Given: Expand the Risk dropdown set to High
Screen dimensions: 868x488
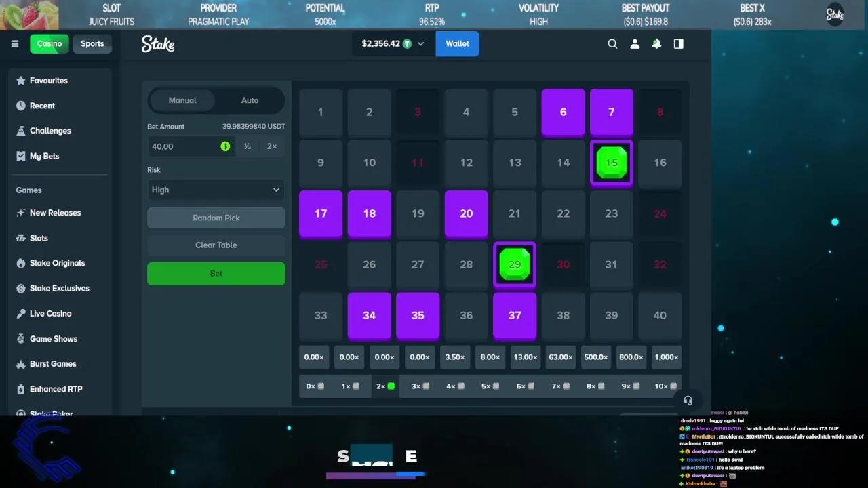Looking at the screenshot, I should 216,190.
